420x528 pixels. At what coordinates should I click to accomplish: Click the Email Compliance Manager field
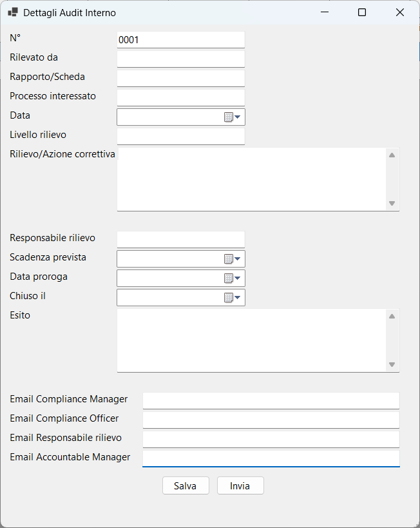click(x=271, y=400)
